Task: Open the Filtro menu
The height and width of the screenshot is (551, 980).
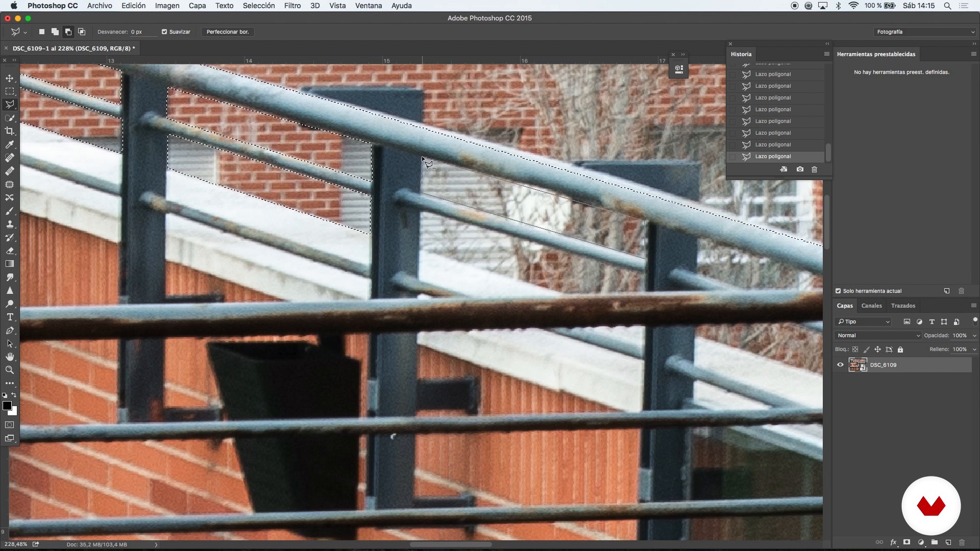Action: [292, 6]
